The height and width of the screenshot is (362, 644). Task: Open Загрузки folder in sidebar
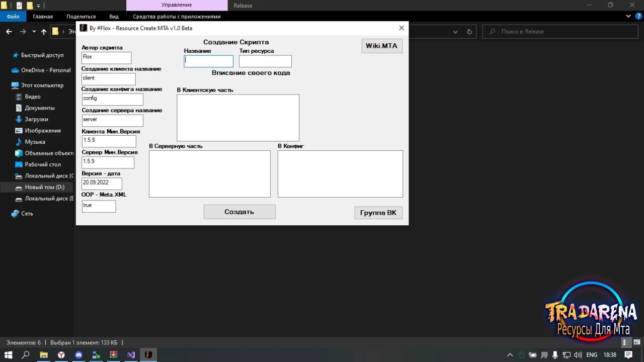pos(36,119)
